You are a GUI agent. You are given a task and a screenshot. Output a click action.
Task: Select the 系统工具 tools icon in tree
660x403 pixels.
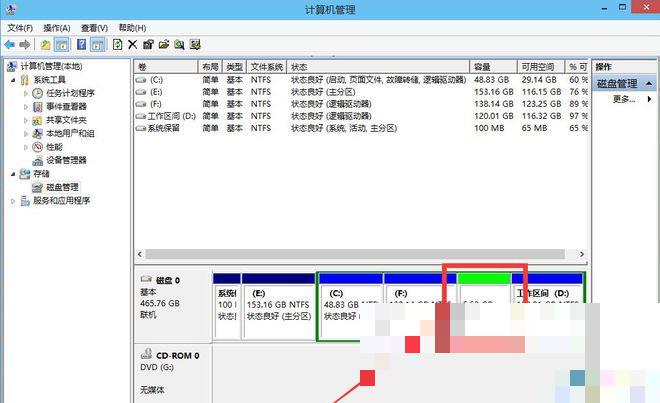(x=25, y=80)
